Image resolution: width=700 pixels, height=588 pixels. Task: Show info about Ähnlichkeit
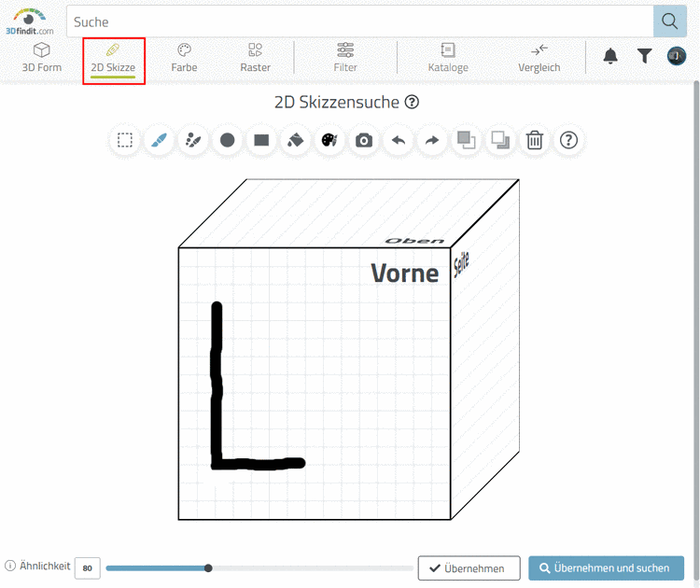click(x=10, y=566)
